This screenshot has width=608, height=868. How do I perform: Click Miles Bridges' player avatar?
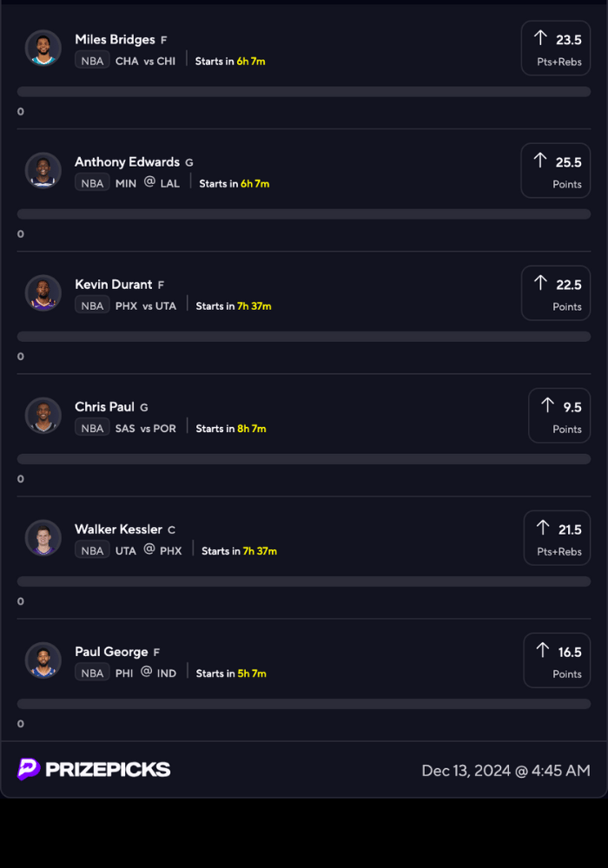pos(43,49)
